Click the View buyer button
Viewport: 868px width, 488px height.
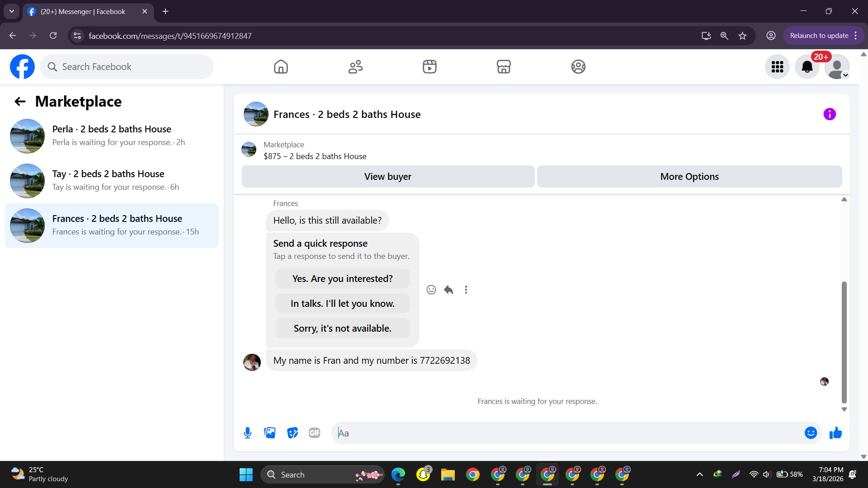(x=388, y=177)
